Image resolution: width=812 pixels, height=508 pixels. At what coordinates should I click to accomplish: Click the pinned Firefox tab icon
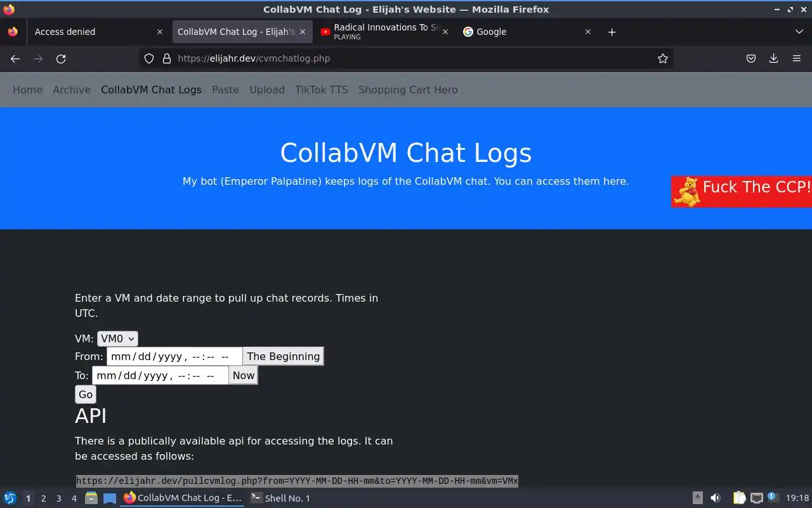[x=13, y=32]
